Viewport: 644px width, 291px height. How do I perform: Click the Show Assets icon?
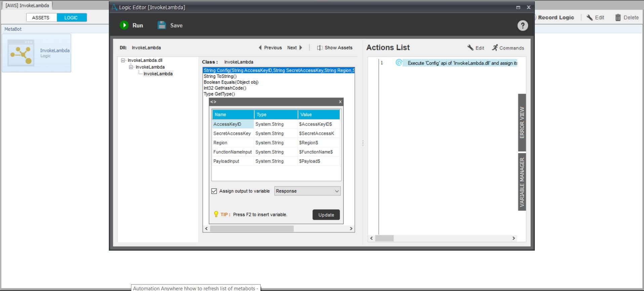[x=319, y=48]
